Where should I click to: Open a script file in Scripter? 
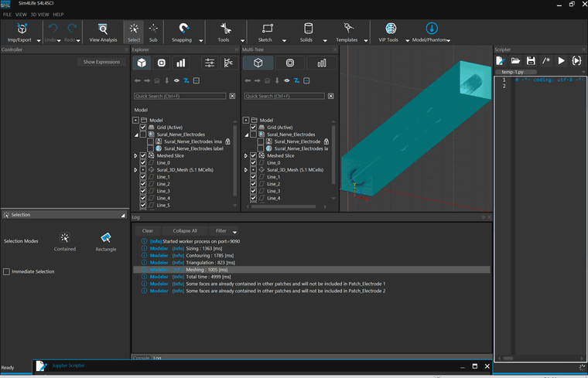(515, 61)
